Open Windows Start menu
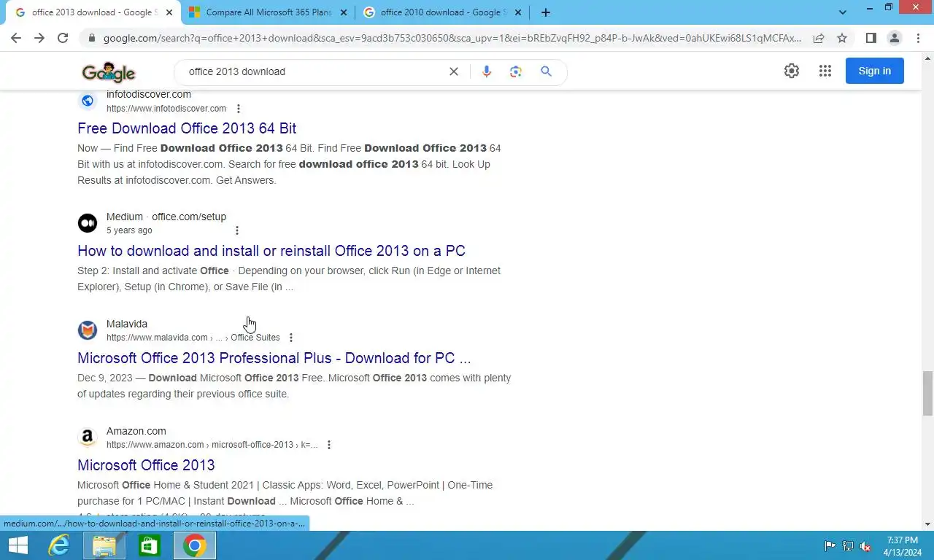 click(x=18, y=545)
